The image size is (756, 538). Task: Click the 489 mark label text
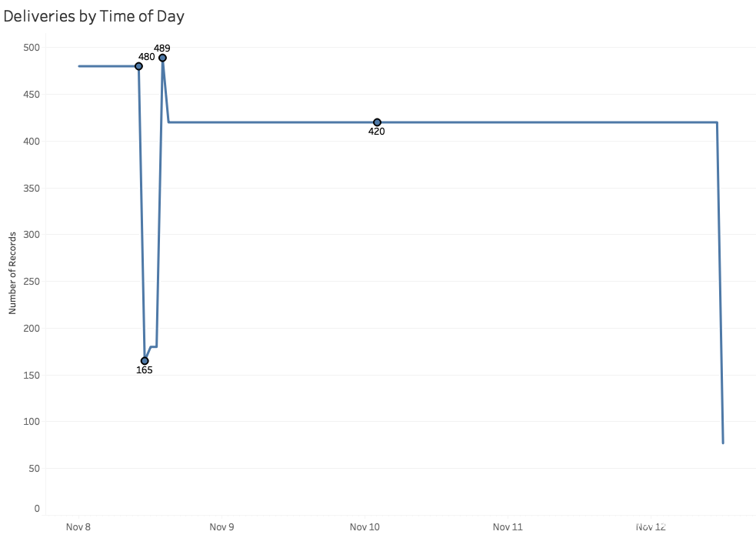162,48
